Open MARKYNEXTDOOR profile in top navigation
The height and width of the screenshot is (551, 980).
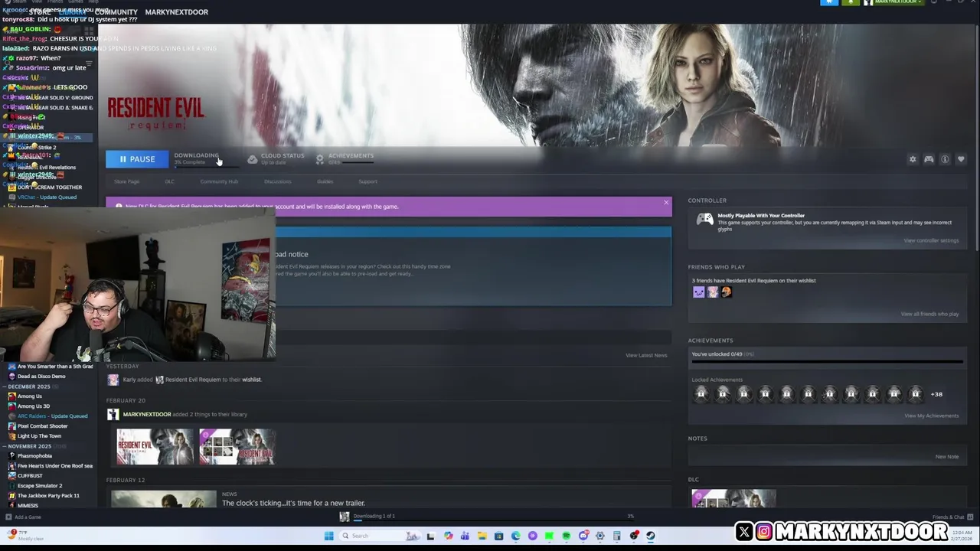[176, 12]
